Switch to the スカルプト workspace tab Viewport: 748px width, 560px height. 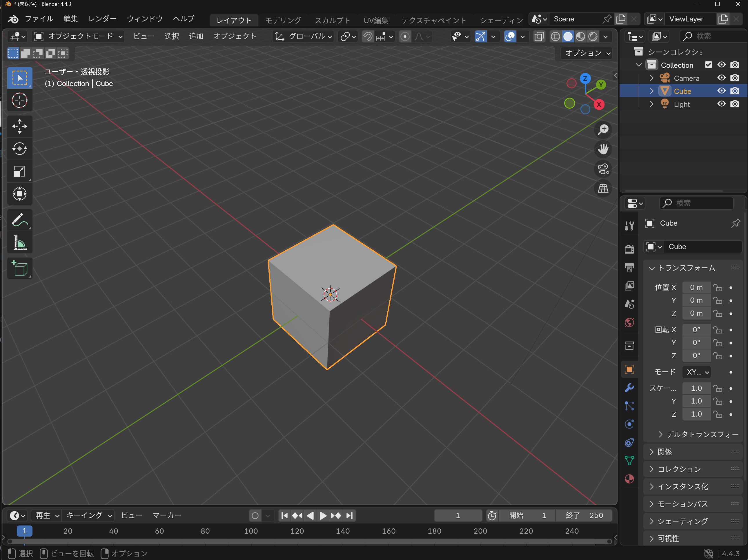point(333,20)
